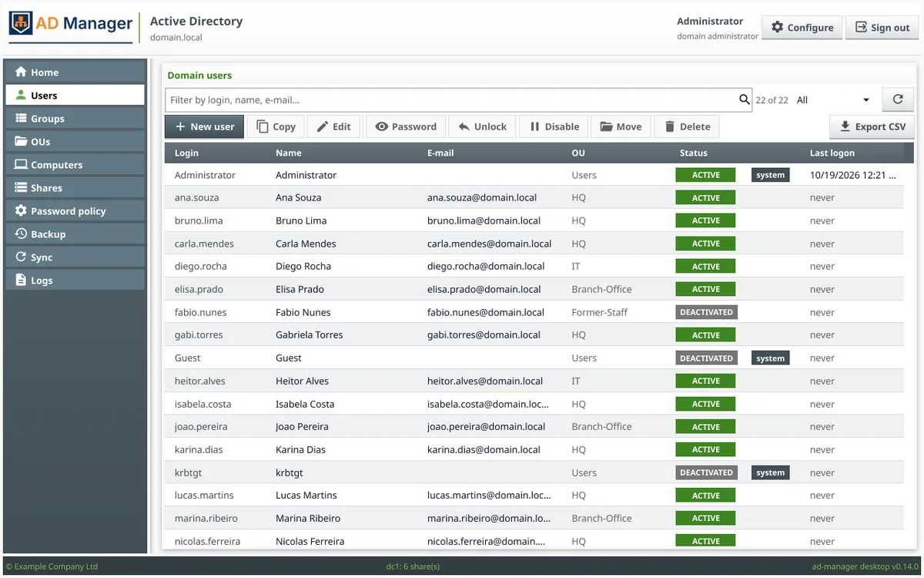Select the Isabela Costa name cell

click(x=305, y=404)
